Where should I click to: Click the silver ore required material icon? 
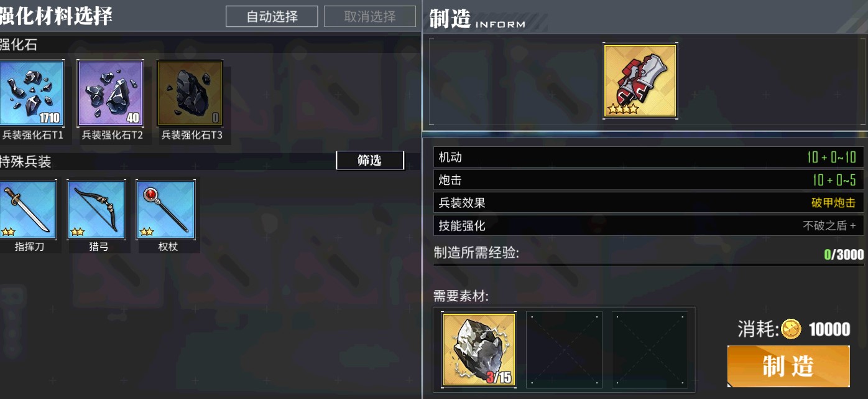478,349
